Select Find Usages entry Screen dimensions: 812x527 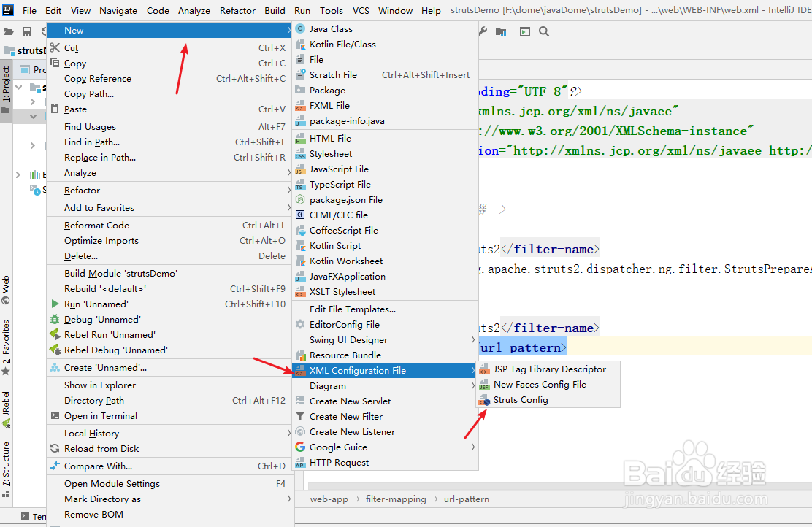(170, 127)
